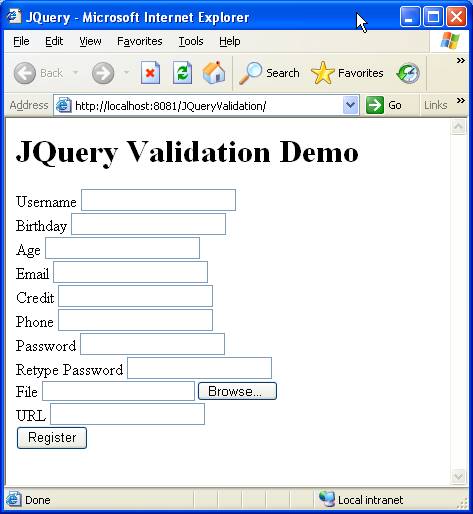
Task: Click the Register button
Action: (52, 438)
